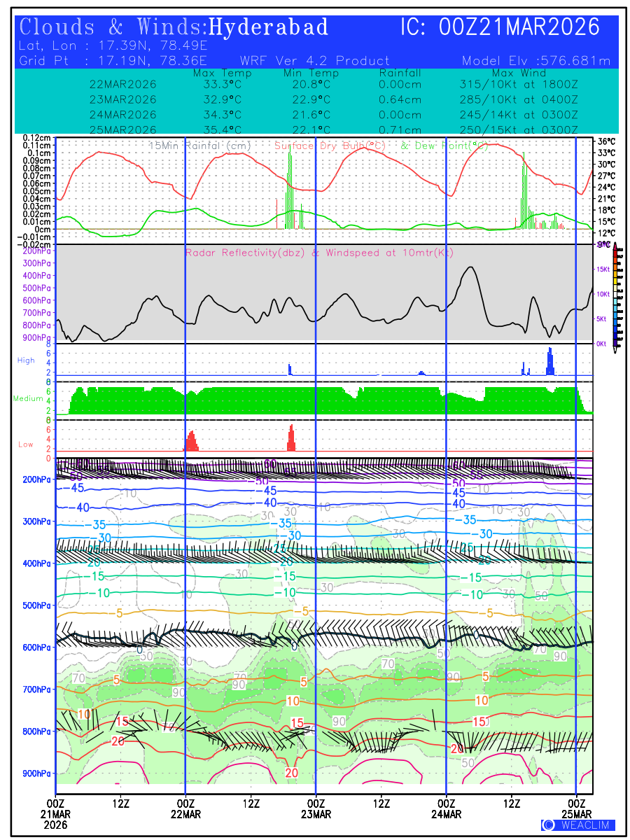Click the Hyderabad title text
The image size is (630, 840).
tap(269, 27)
